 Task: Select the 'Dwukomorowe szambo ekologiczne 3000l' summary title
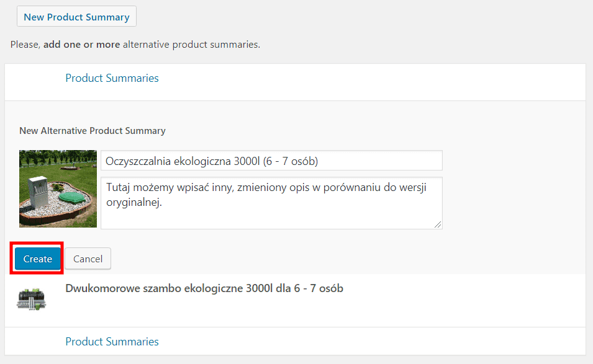[205, 288]
